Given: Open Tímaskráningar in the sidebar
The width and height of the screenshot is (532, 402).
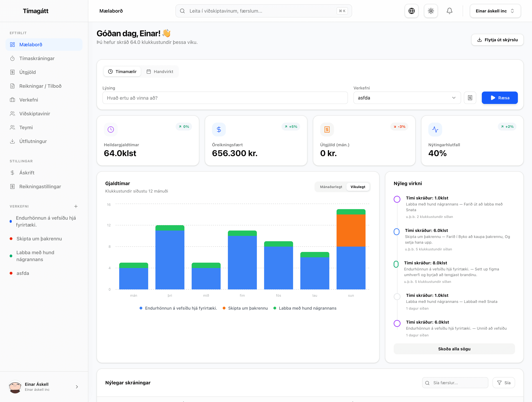Looking at the screenshot, I should 37,59.
